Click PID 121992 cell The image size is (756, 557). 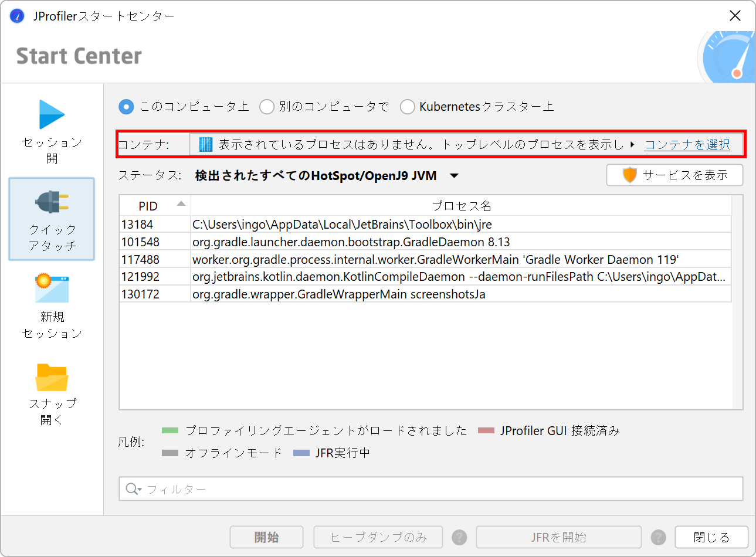coord(155,277)
